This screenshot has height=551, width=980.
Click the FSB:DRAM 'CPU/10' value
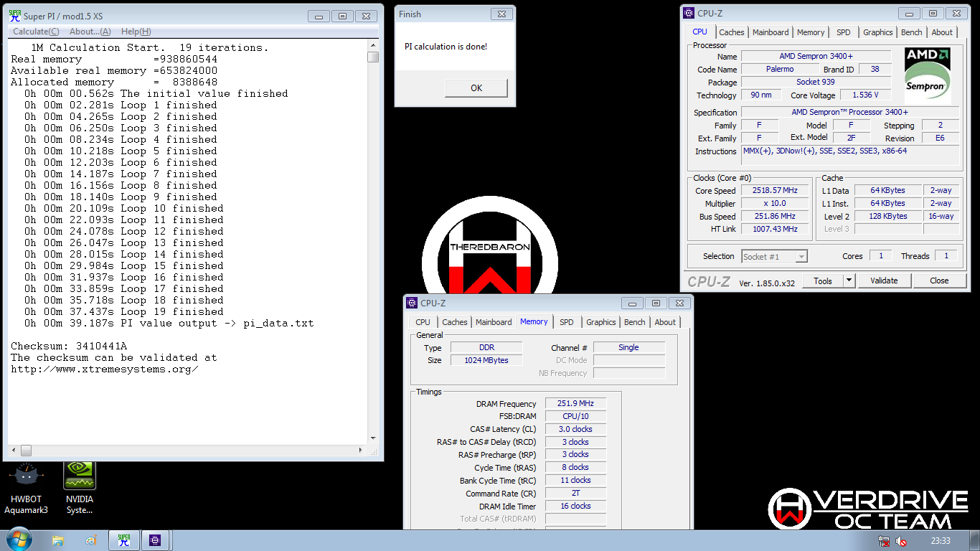tap(575, 416)
